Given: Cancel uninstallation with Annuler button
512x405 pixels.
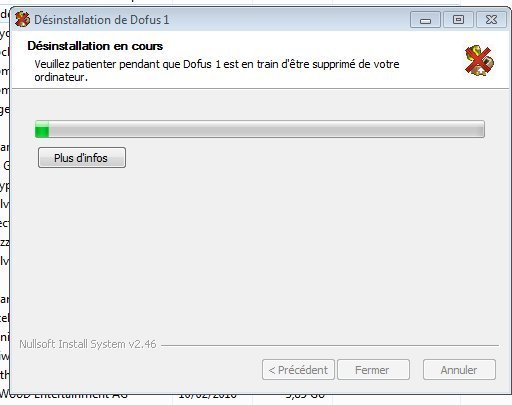Looking at the screenshot, I should click(x=459, y=370).
